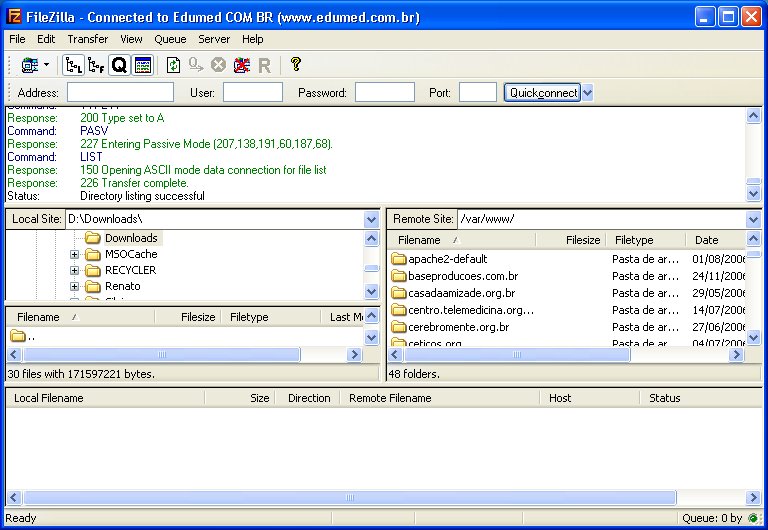Open the Site Manager icon
The width and height of the screenshot is (768, 530).
point(30,65)
